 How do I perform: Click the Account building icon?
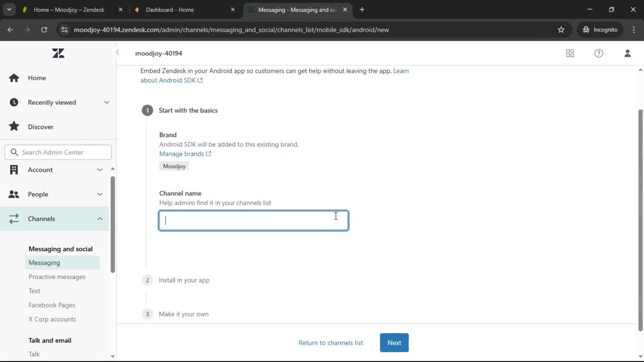click(x=14, y=170)
